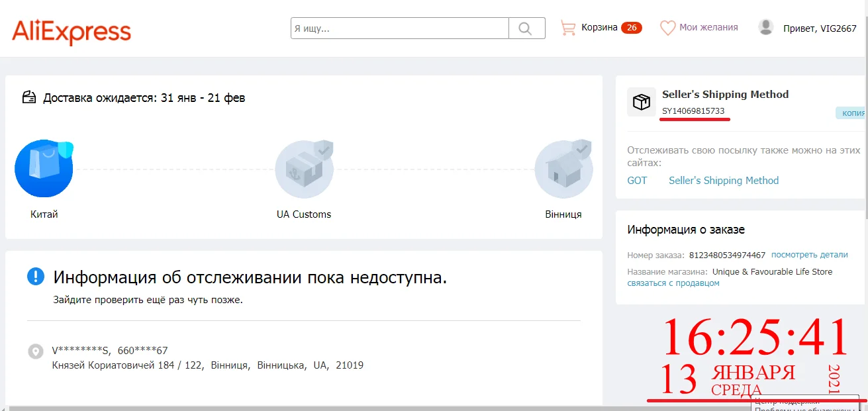The width and height of the screenshot is (868, 411).
Task: Click the Seller's Shipping Method heading
Action: (x=725, y=95)
